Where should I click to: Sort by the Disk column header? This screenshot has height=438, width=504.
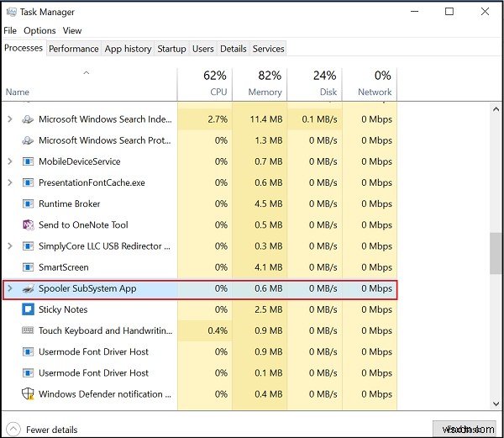(x=315, y=83)
